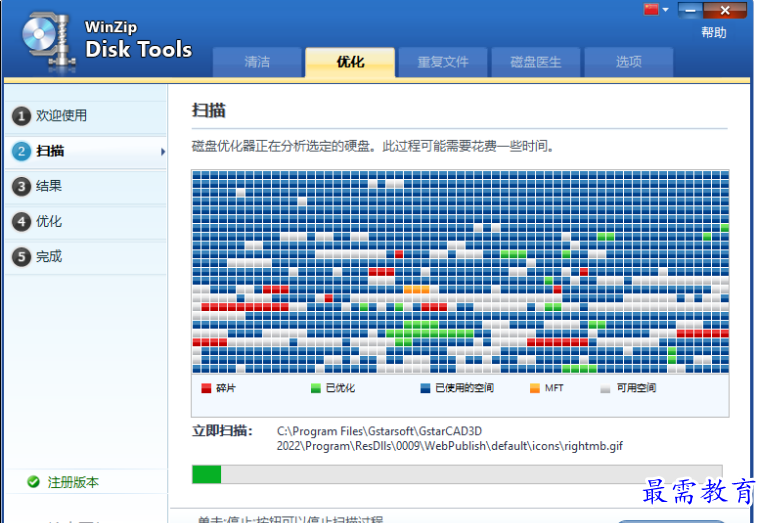Click the 已优化 legend label
This screenshot has width=764, height=523.
[x=340, y=388]
